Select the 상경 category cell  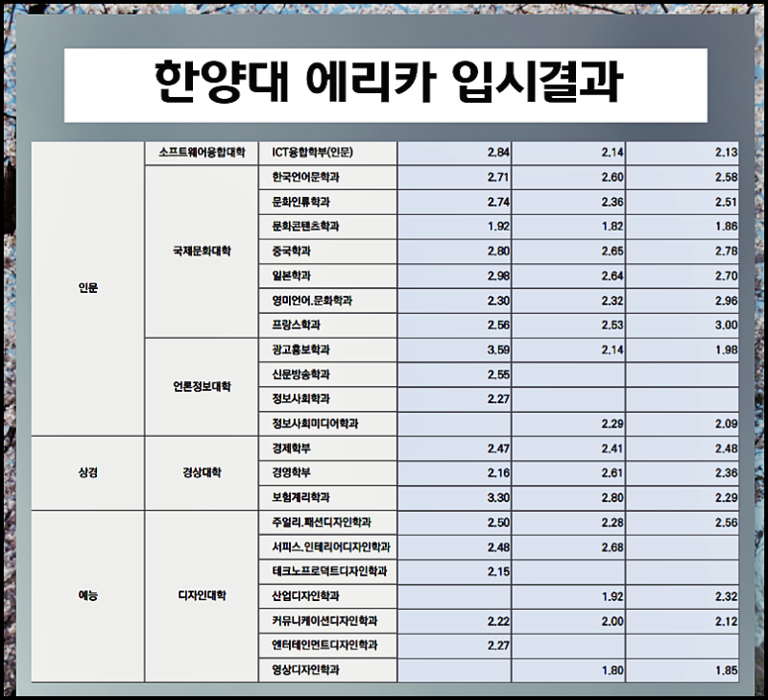pyautogui.click(x=88, y=472)
